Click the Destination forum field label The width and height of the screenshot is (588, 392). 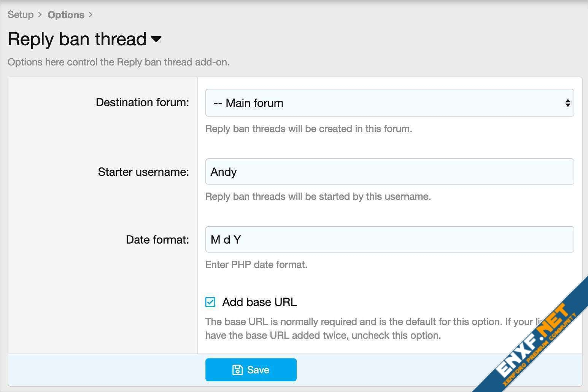(142, 102)
